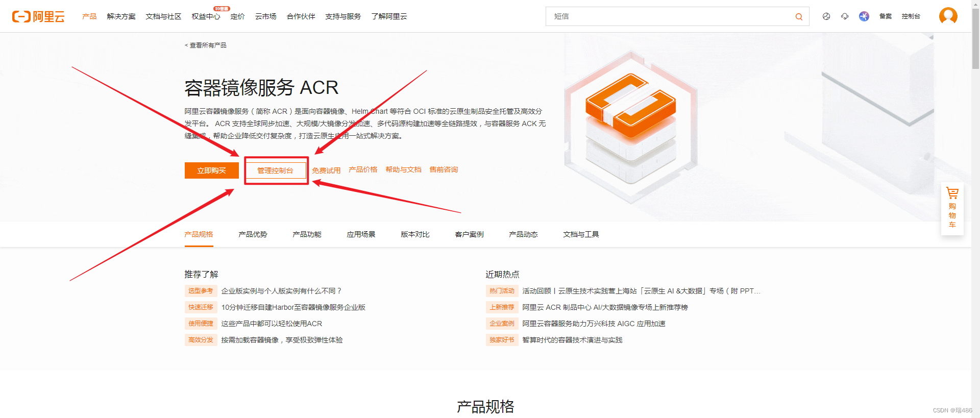Open 按需加载容器镜像 article
The height and width of the screenshot is (418, 980).
282,340
